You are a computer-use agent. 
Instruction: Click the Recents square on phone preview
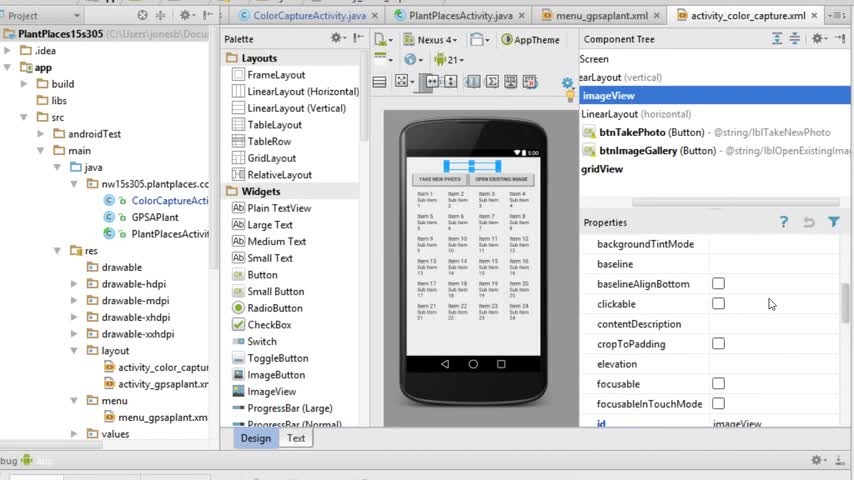[x=501, y=364]
